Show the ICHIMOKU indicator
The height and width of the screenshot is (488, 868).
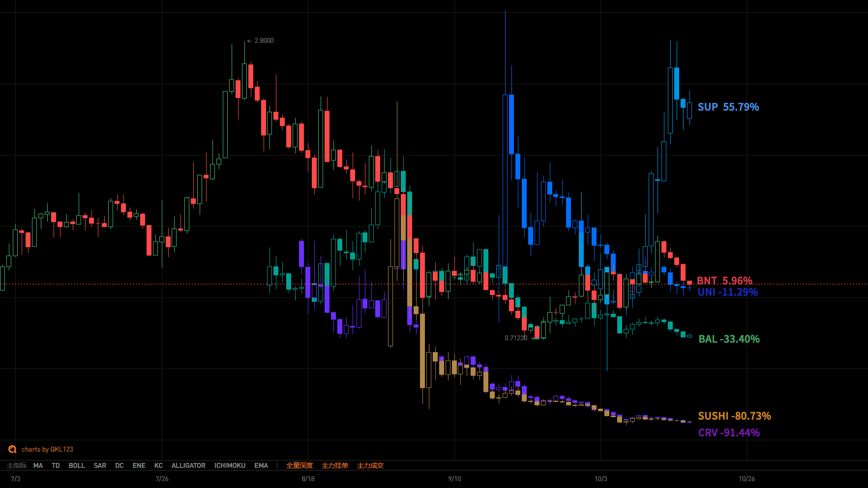(x=230, y=465)
